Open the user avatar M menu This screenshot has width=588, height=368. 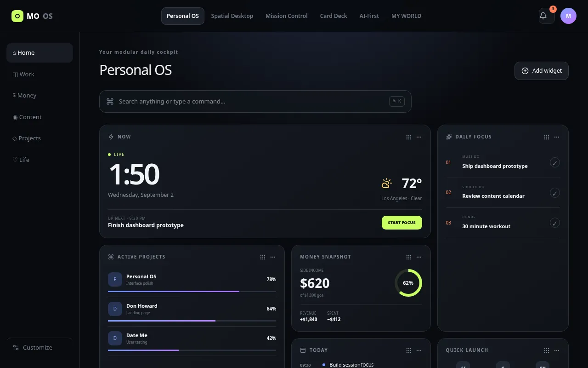[568, 16]
